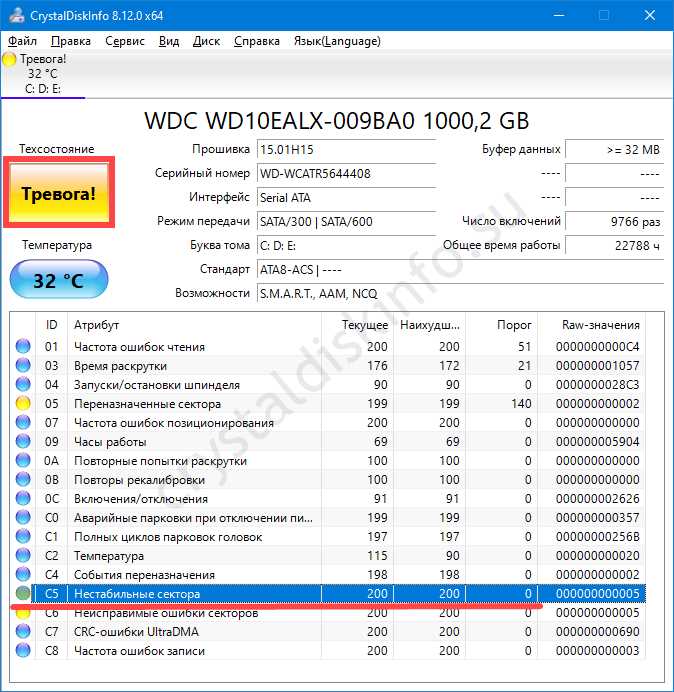The image size is (674, 692).
Task: Click status icon for C8 Частота ошибок записи
Action: point(23,650)
